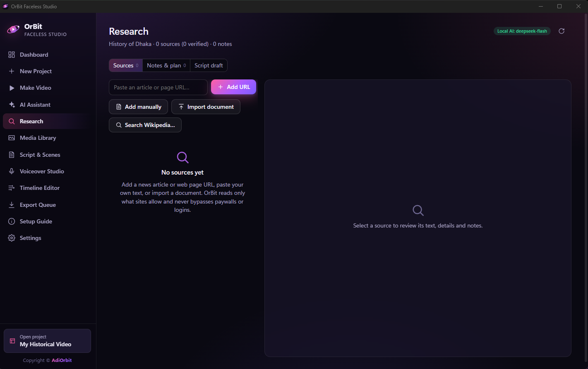
Task: Click the Local AI: deepseek-flash badge
Action: (522, 31)
